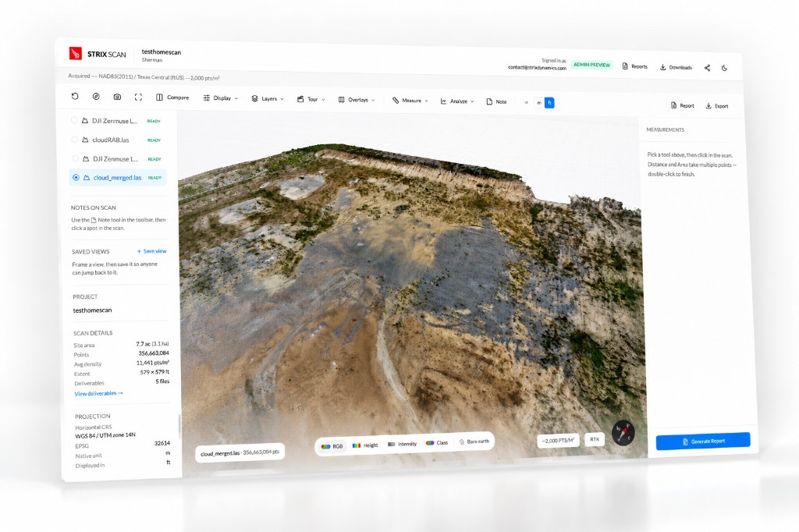The width and height of the screenshot is (799, 532).
Task: Open the Tour dropdown menu
Action: click(311, 99)
